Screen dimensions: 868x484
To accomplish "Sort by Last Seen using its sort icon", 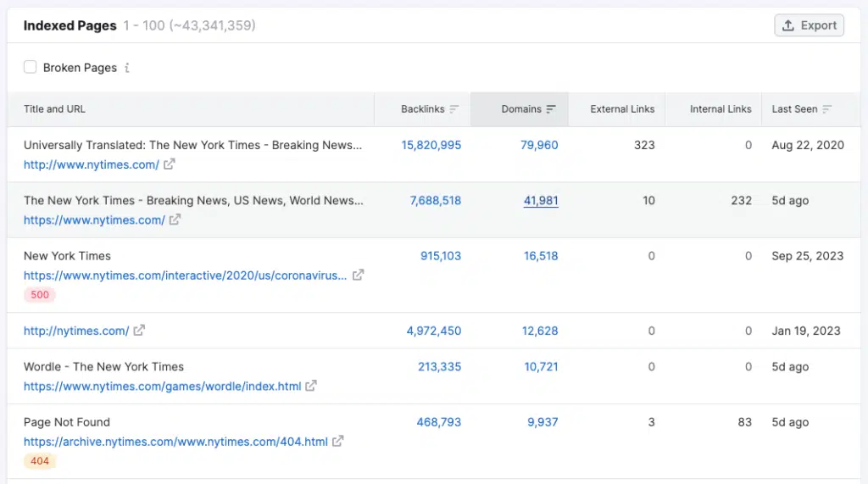I will [x=827, y=109].
